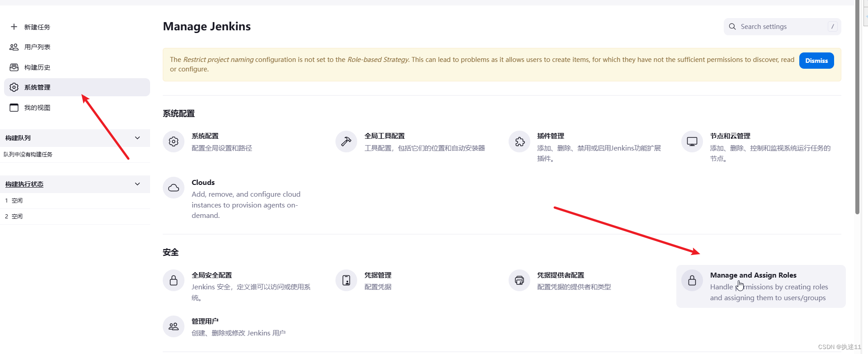Screen dimensions: 868x354
Task: Click the magnifier icon in Search settings
Action: [x=732, y=27]
